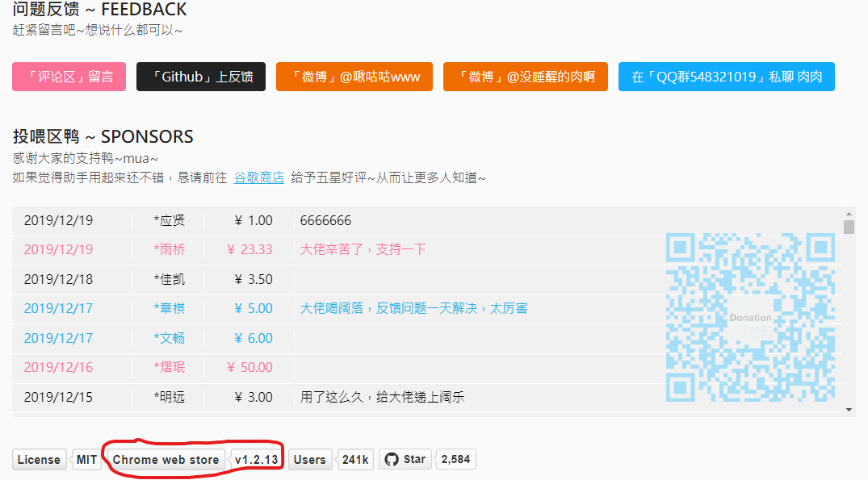
Task: Click the QQ群548321019 私聊 button
Action: (726, 77)
